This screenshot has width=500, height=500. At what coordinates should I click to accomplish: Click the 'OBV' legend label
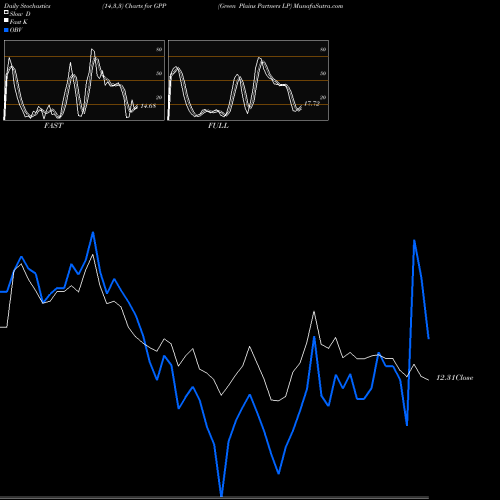pyautogui.click(x=16, y=30)
